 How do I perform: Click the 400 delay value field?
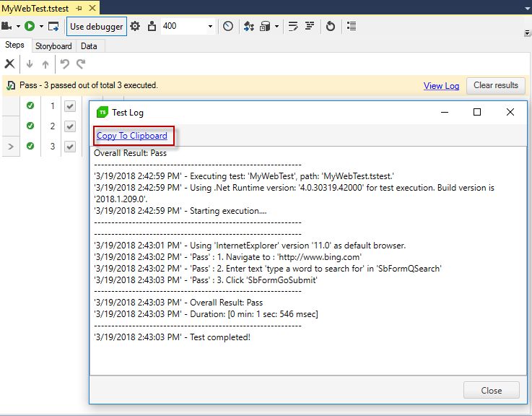(183, 26)
